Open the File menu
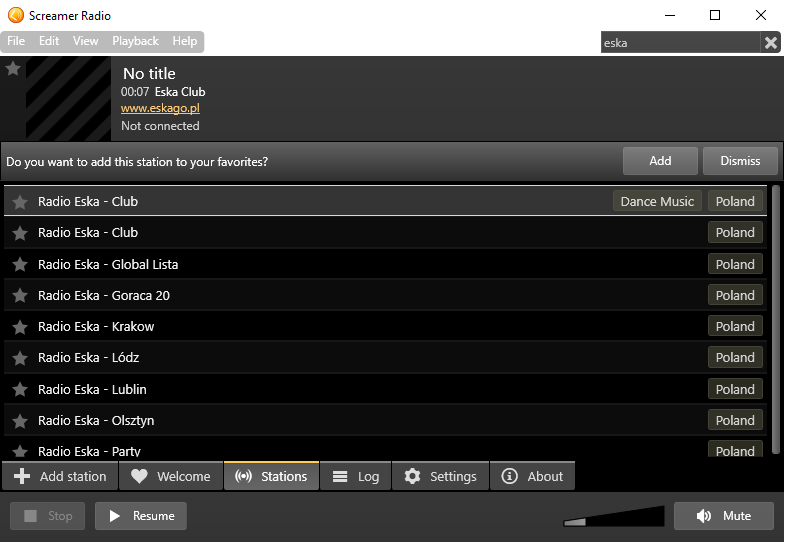785x543 pixels. point(16,41)
